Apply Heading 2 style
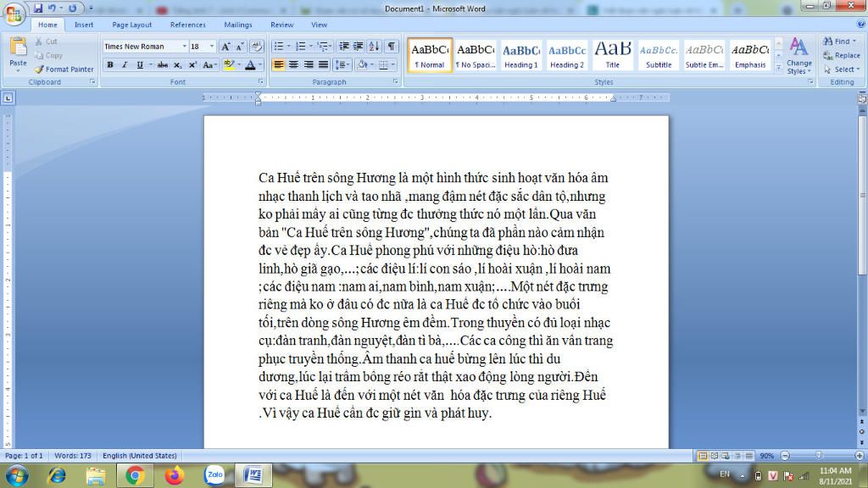The image size is (868, 488). 567,55
